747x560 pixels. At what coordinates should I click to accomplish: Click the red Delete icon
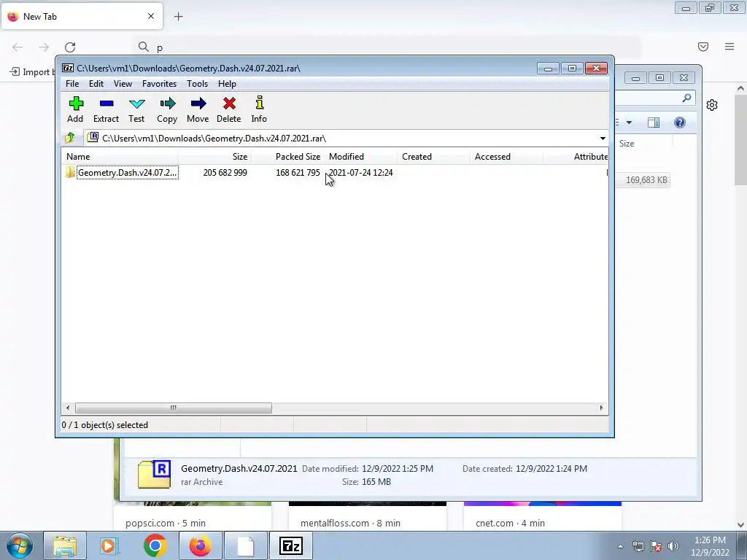(228, 109)
